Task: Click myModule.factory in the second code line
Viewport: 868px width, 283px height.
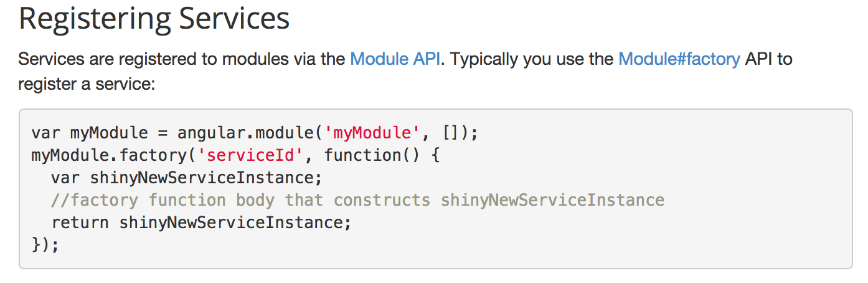Action: coord(109,155)
